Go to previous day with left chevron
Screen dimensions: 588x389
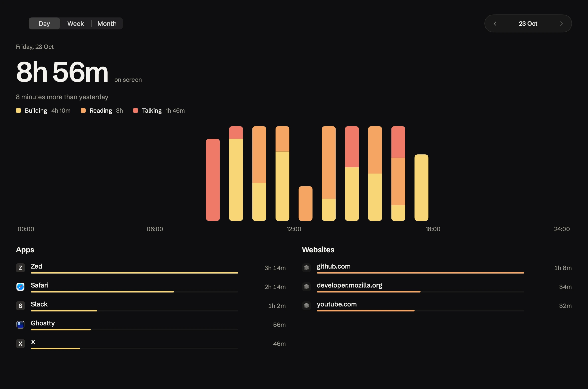(x=495, y=23)
